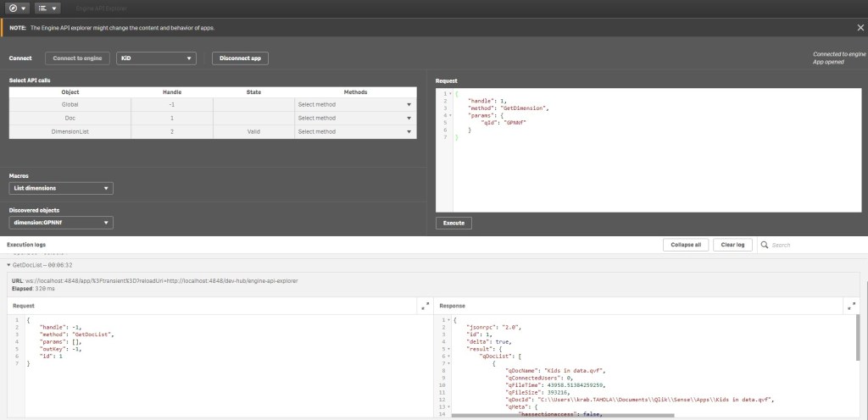Fold the result block in Response
868x420 pixels.
coord(448,349)
